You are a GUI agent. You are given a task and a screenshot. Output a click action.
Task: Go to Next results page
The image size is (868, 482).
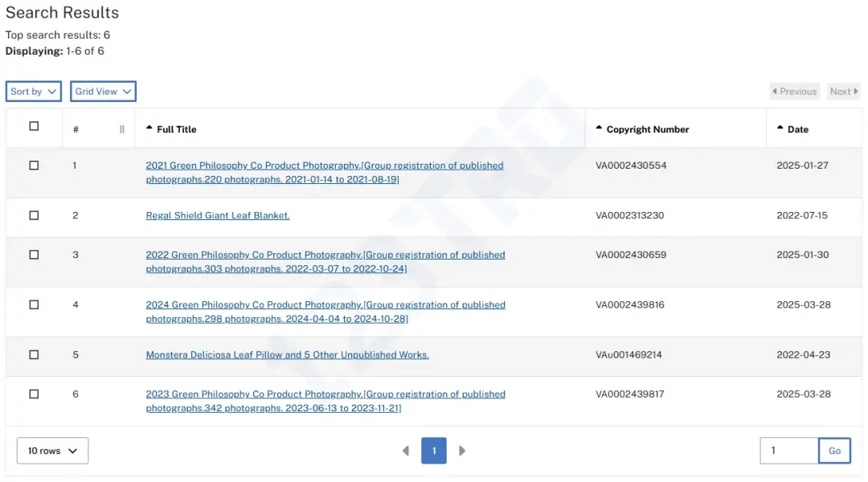pos(844,92)
